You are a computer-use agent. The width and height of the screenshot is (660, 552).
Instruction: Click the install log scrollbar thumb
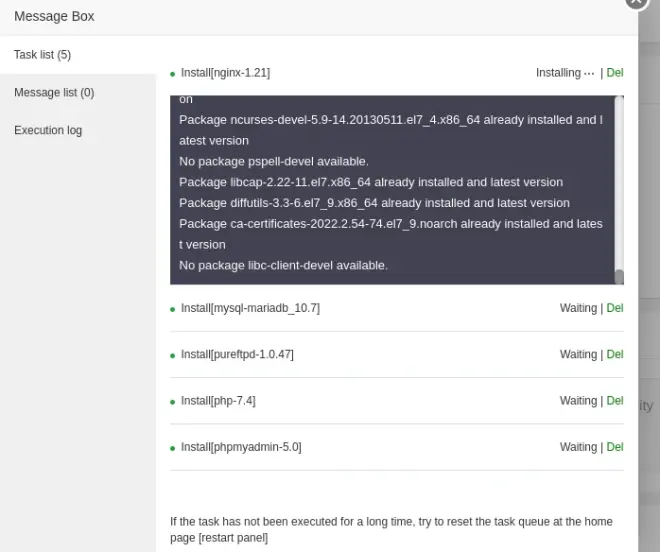click(619, 277)
